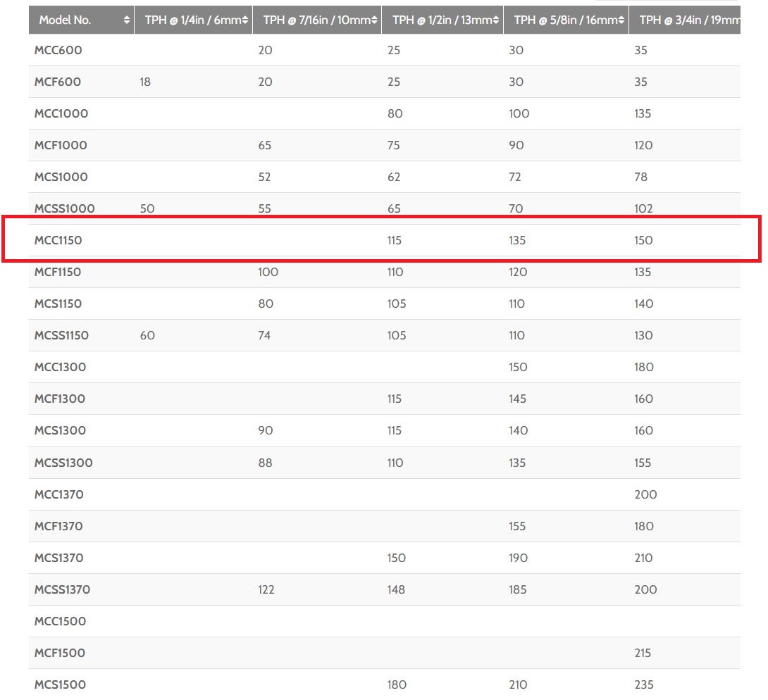Select the value 60 in MCSS1150 row

click(x=147, y=335)
